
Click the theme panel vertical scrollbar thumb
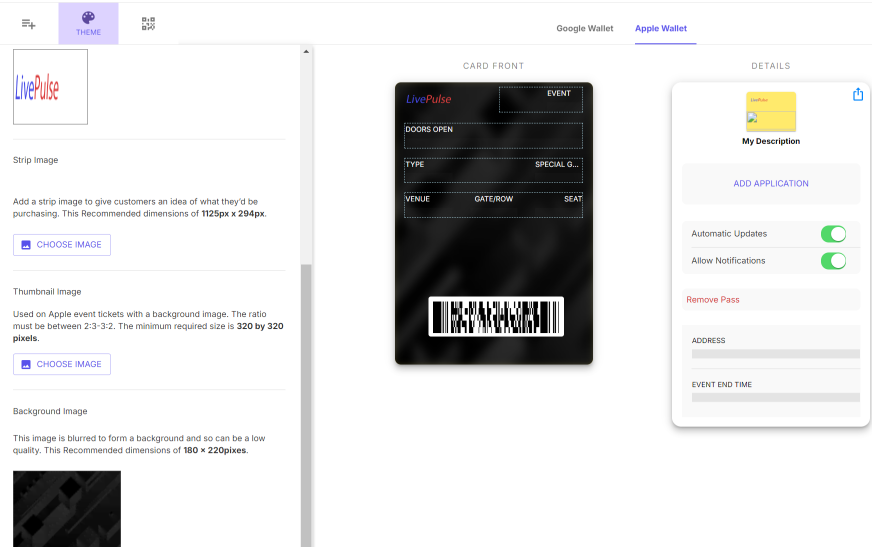tap(306, 406)
